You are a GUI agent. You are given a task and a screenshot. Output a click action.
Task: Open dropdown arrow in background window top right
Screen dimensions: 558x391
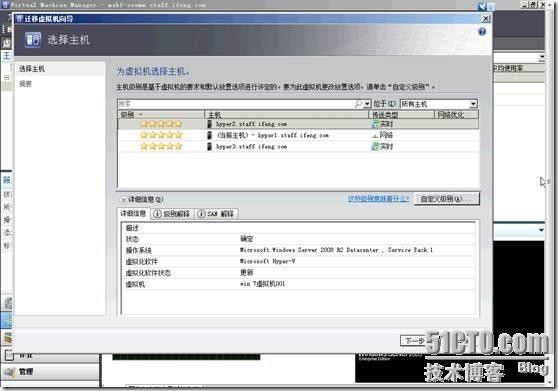(x=542, y=57)
